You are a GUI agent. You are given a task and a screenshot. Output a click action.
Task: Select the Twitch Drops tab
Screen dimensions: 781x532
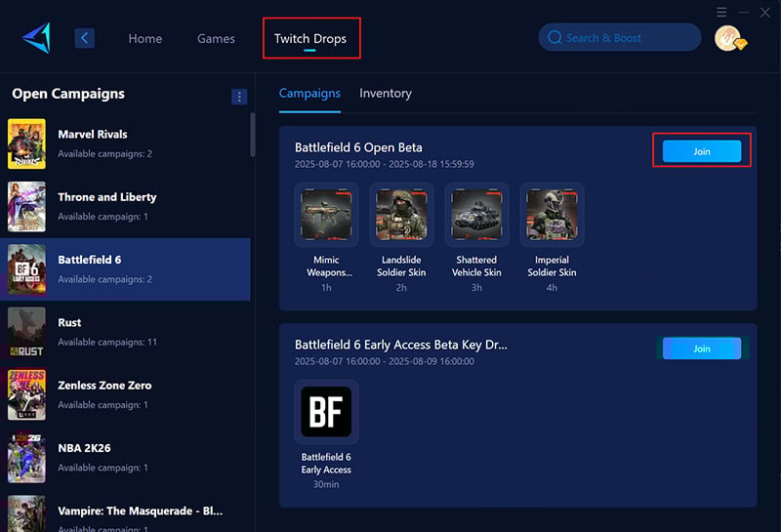[x=310, y=38]
